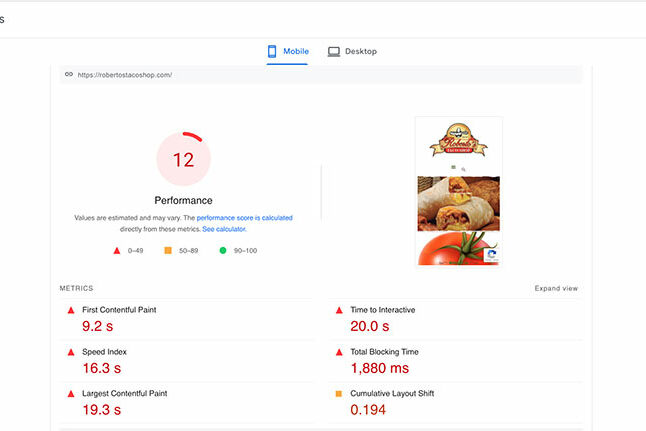Click the monitor icon beside Desktop
The height and width of the screenshot is (431, 646).
[334, 51]
